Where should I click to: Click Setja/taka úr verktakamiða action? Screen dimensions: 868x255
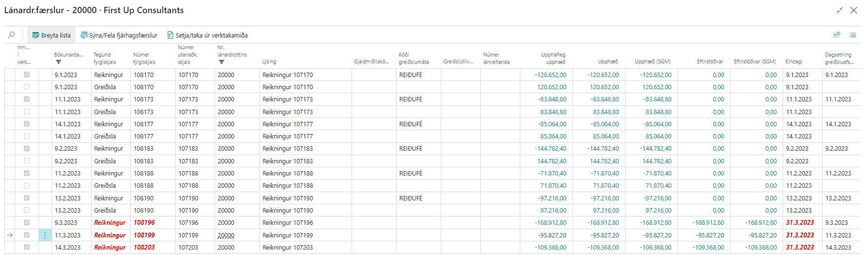pos(207,35)
